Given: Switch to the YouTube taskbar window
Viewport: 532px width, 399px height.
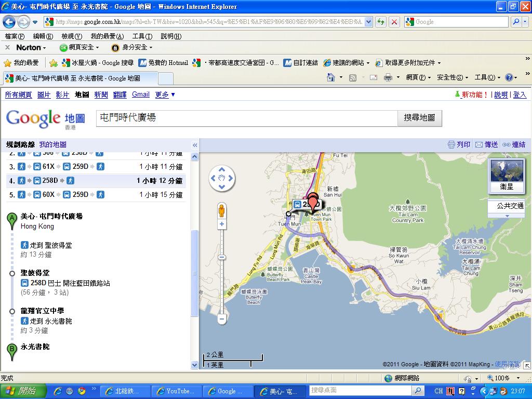Looking at the screenshot, I should pos(177,391).
